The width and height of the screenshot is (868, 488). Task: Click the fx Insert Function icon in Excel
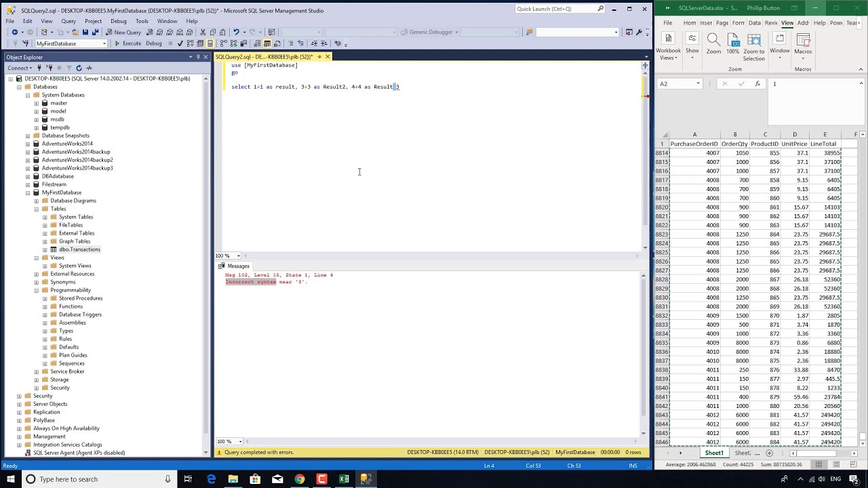(757, 83)
